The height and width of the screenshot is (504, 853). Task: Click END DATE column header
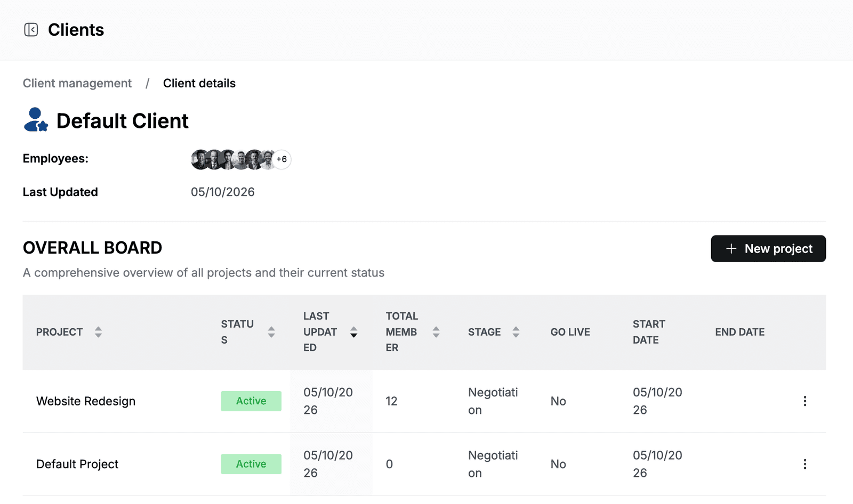click(740, 332)
